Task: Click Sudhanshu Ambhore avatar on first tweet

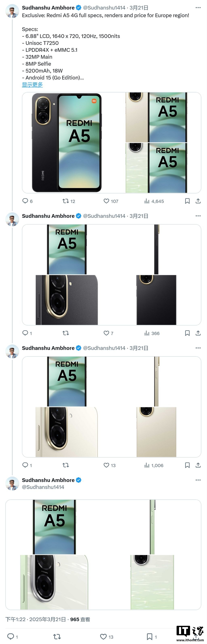Action: click(x=12, y=11)
